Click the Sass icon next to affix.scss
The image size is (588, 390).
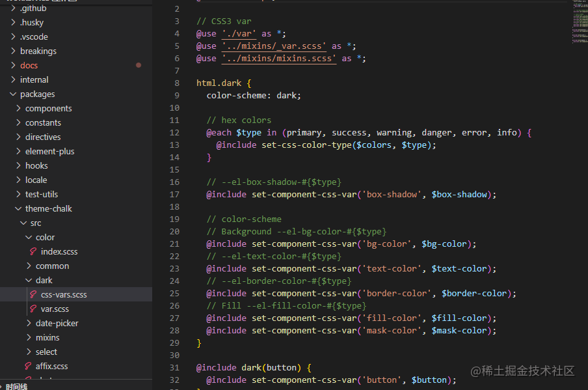point(28,366)
